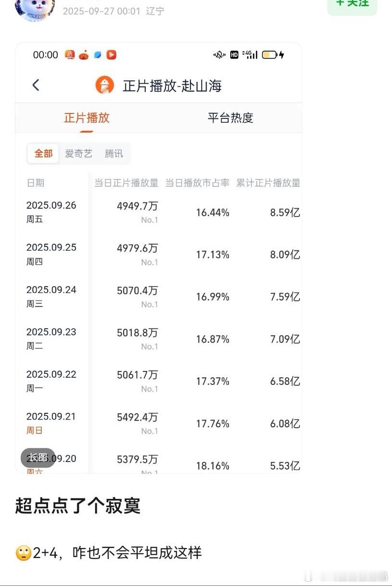The height and width of the screenshot is (586, 392).
Task: Tap the battery charging indicator
Action: [273, 55]
